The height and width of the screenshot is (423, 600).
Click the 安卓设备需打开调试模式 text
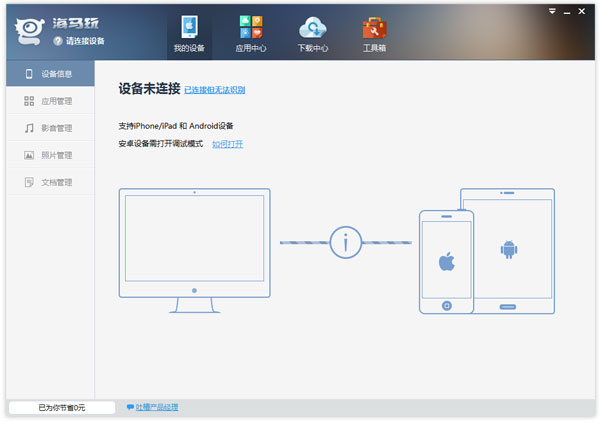click(x=161, y=144)
